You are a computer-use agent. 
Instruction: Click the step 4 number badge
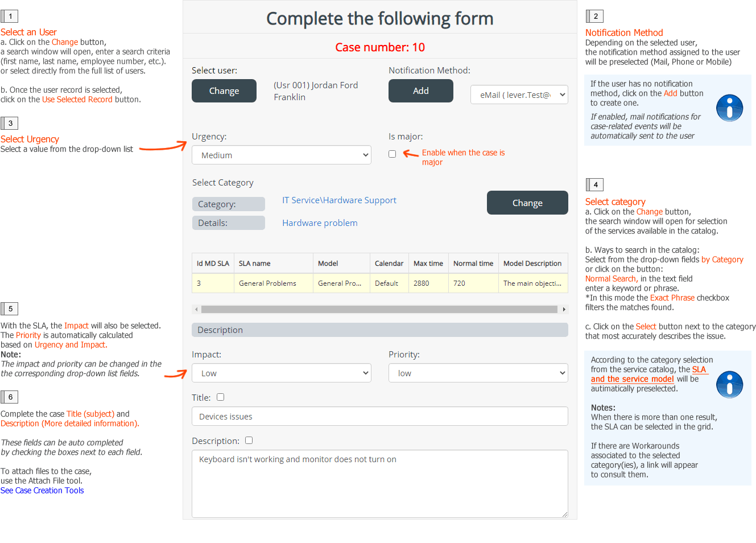click(595, 184)
